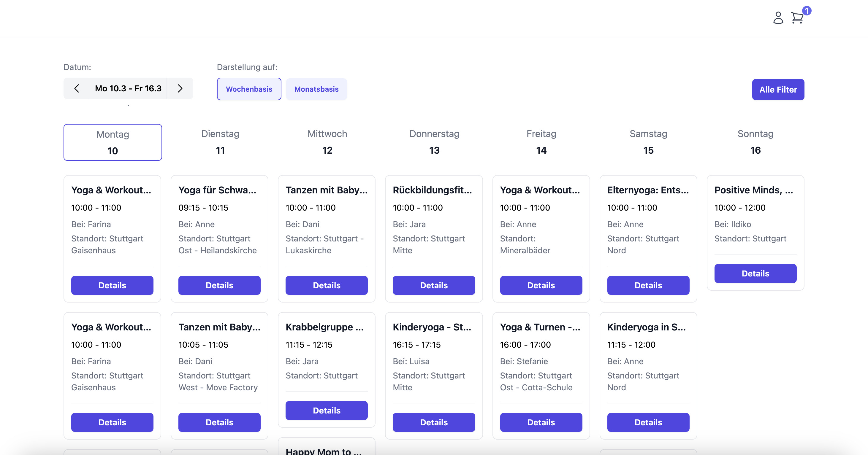This screenshot has height=455, width=868.
Task: Click the Kinderyoga in S... title
Action: point(646,327)
